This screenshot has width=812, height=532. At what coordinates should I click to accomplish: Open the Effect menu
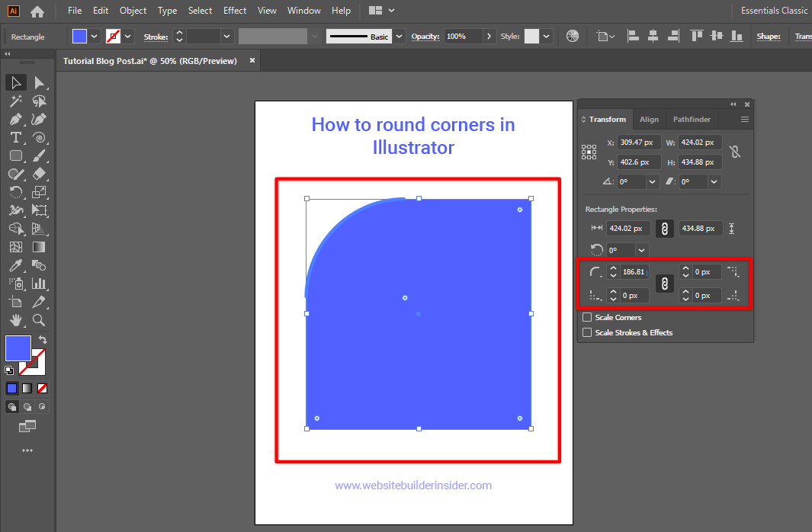(x=235, y=11)
